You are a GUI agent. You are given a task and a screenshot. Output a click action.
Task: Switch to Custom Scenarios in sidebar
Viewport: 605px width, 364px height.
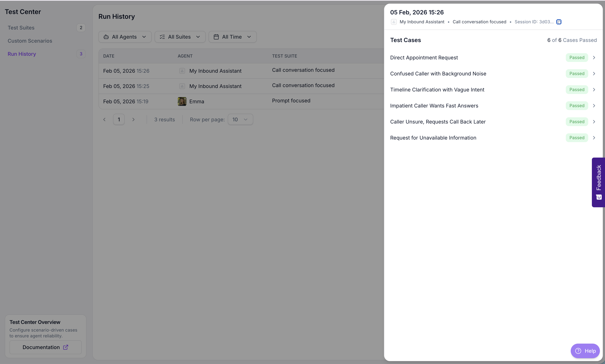(30, 41)
